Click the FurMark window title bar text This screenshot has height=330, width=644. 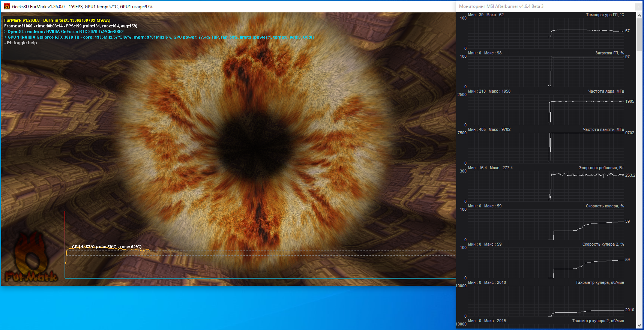pos(83,7)
